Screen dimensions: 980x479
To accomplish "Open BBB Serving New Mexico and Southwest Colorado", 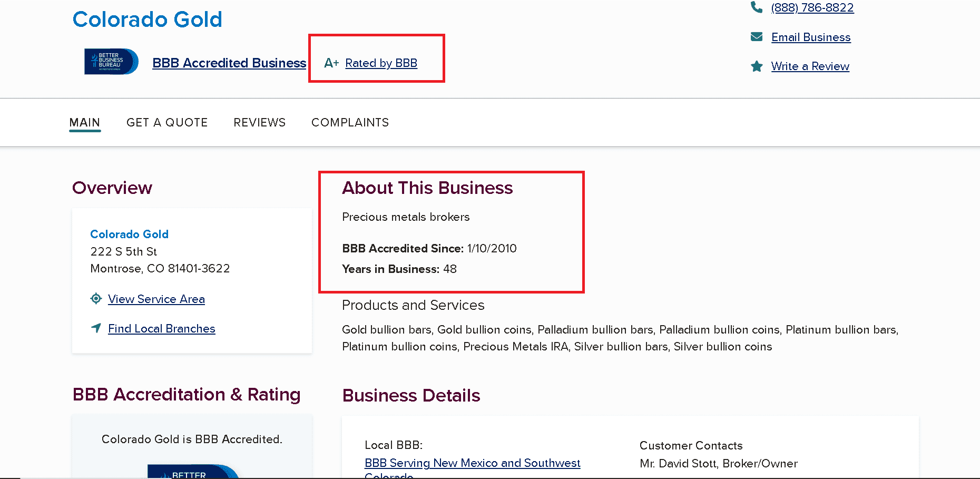I will coord(472,463).
